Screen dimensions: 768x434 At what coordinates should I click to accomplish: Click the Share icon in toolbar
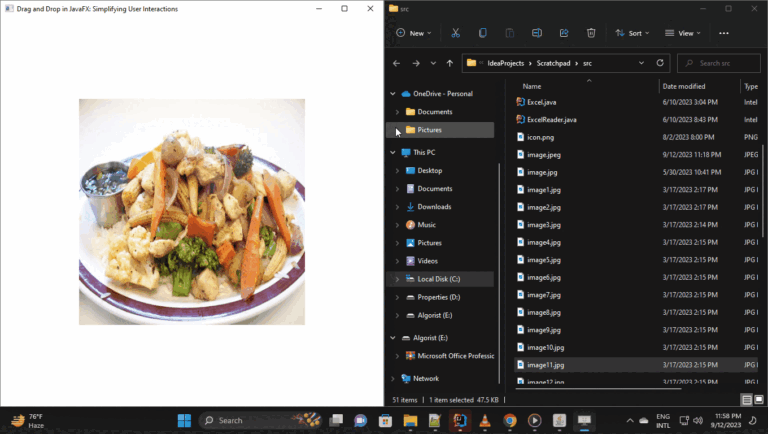pos(564,33)
